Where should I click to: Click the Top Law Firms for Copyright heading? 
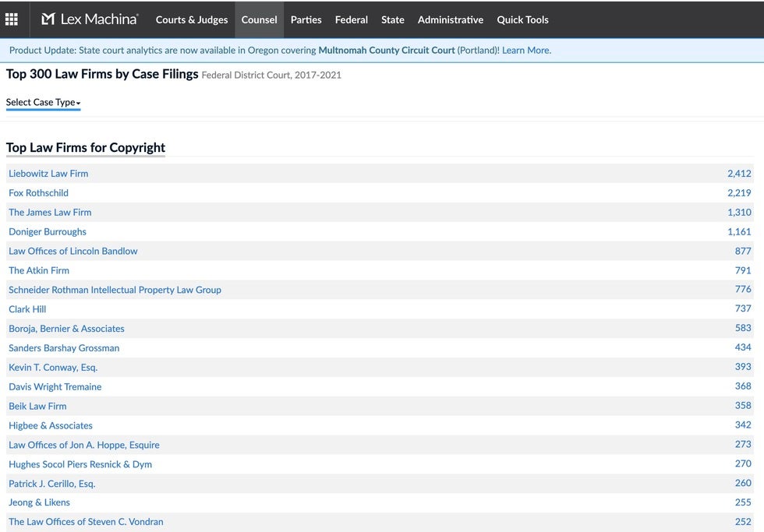(86, 147)
